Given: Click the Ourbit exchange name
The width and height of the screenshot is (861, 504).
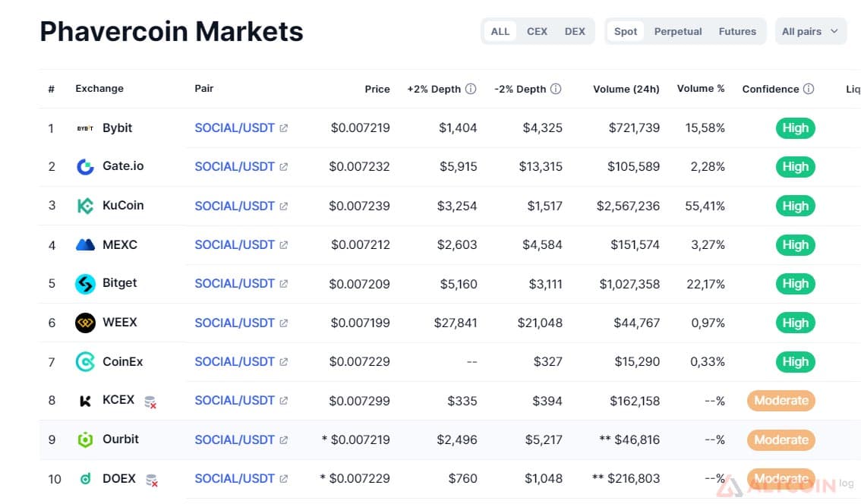Looking at the screenshot, I should tap(121, 439).
